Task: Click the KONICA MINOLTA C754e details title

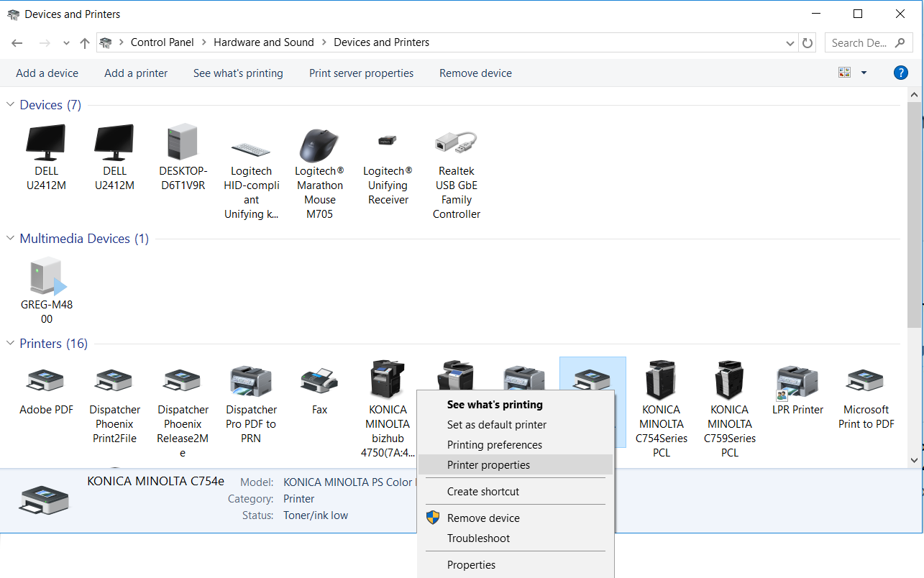Action: pyautogui.click(x=156, y=482)
